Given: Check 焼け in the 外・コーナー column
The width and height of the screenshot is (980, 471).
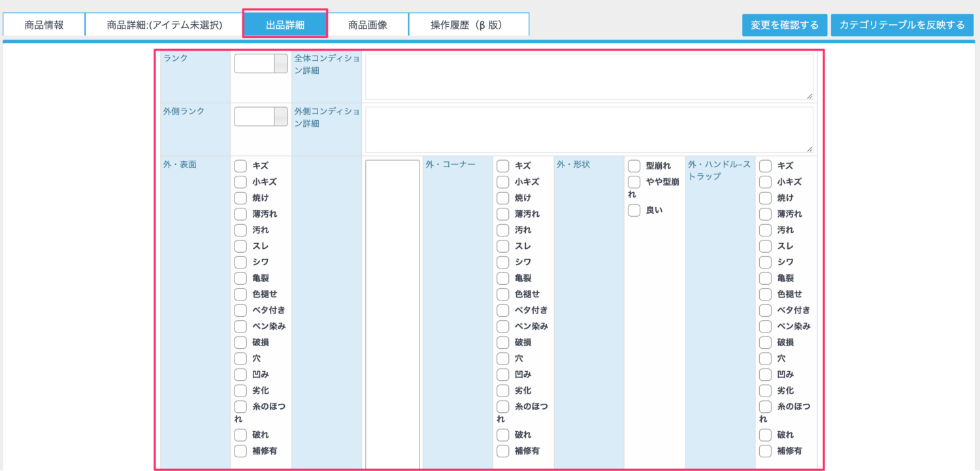Looking at the screenshot, I should pos(503,198).
